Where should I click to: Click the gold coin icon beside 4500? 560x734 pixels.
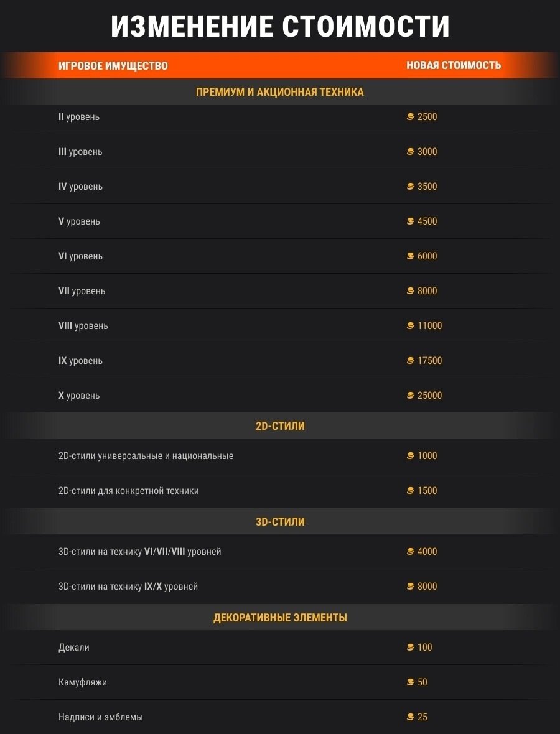tap(411, 221)
